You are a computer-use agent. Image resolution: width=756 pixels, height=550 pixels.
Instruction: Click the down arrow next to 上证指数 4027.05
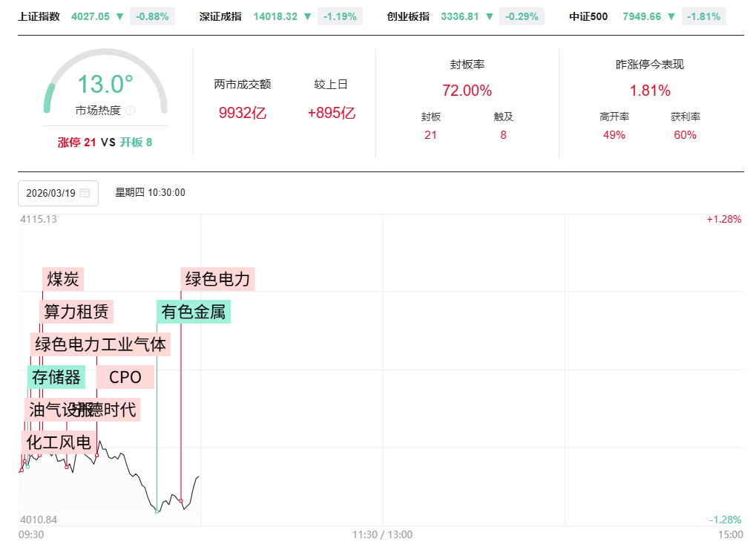120,16
